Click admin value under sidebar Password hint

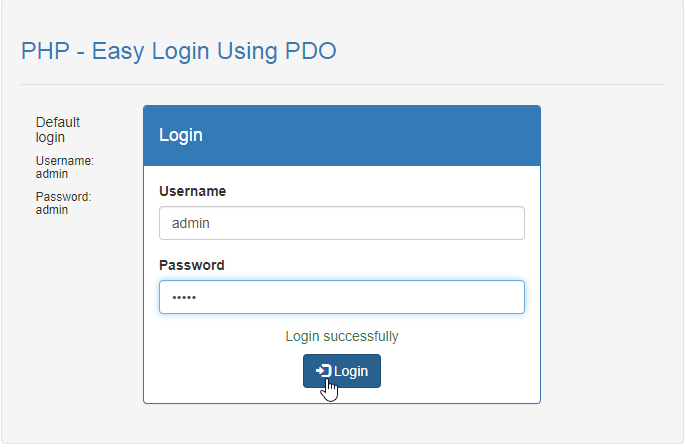52,210
